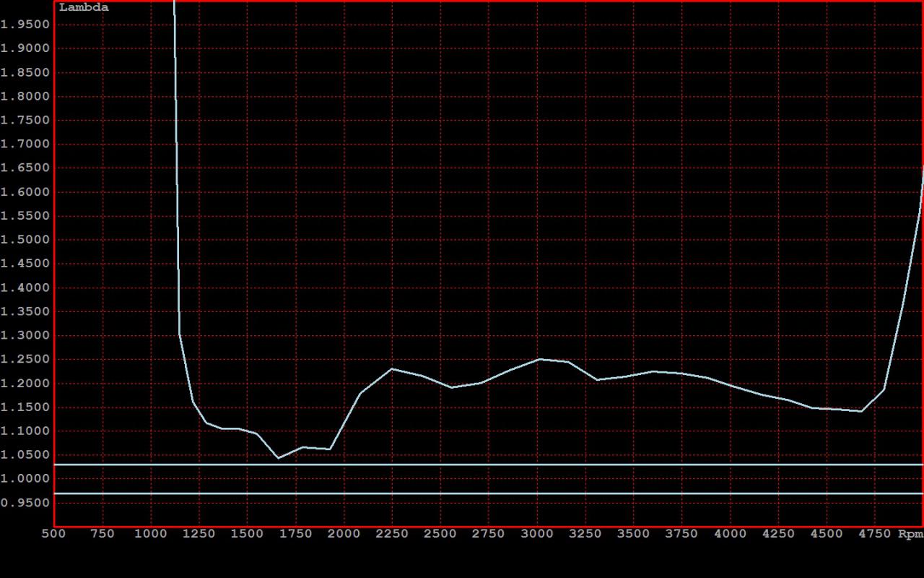Click the Lambda axis title label
Viewport: 924px width, 578px height.
click(84, 8)
